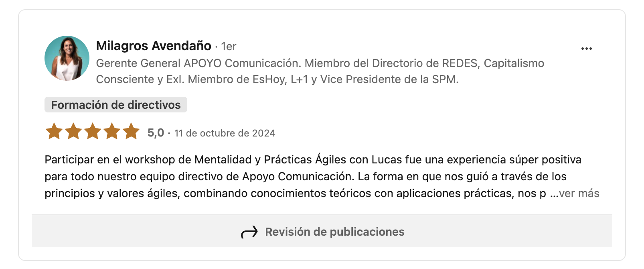Click the "Revisión de publicaciones" button label
The image size is (644, 269).
click(334, 232)
